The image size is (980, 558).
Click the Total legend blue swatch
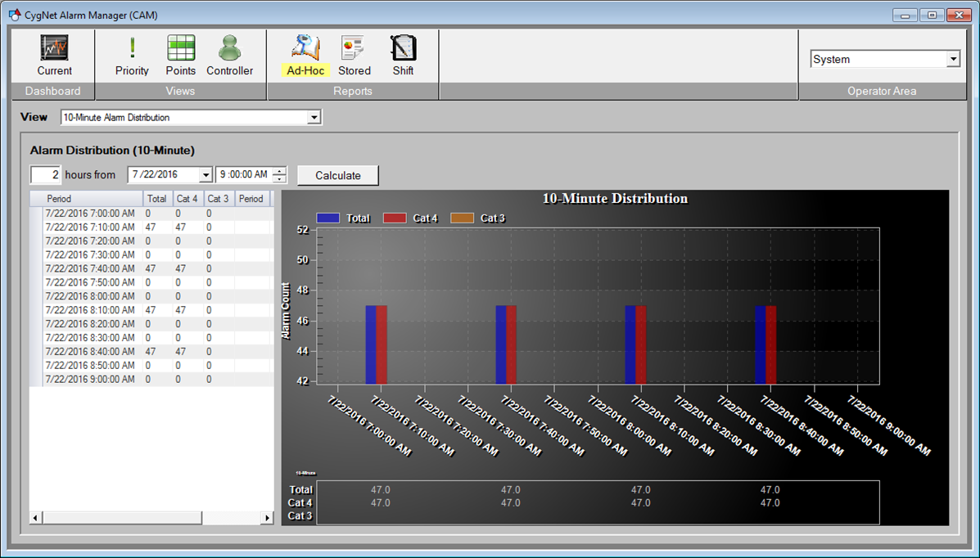pyautogui.click(x=328, y=218)
